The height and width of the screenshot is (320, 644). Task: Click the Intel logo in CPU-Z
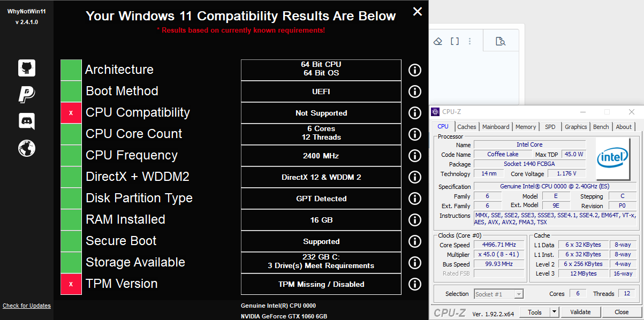[x=613, y=158]
